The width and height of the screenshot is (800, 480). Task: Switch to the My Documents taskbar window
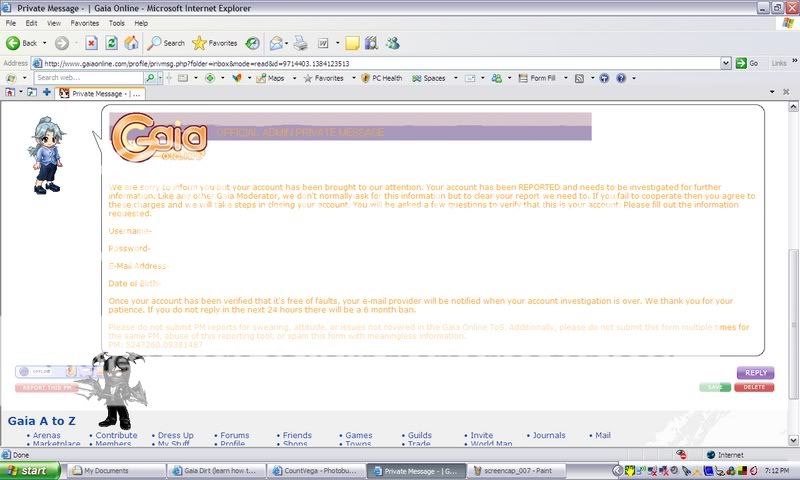tap(117, 471)
